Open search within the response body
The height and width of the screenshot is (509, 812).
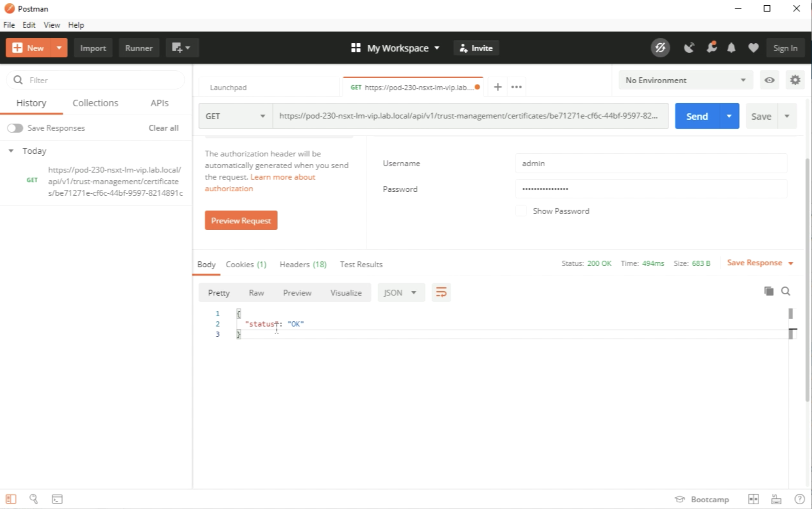[786, 291]
